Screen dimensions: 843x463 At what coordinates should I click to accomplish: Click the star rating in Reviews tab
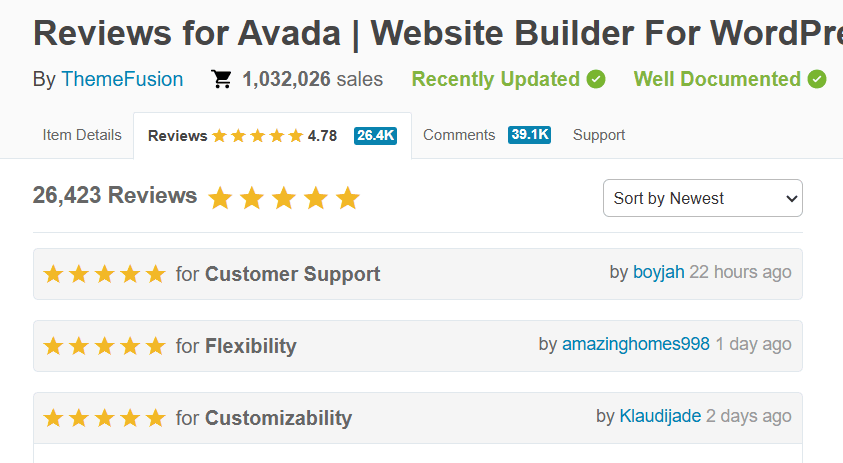pyautogui.click(x=257, y=136)
